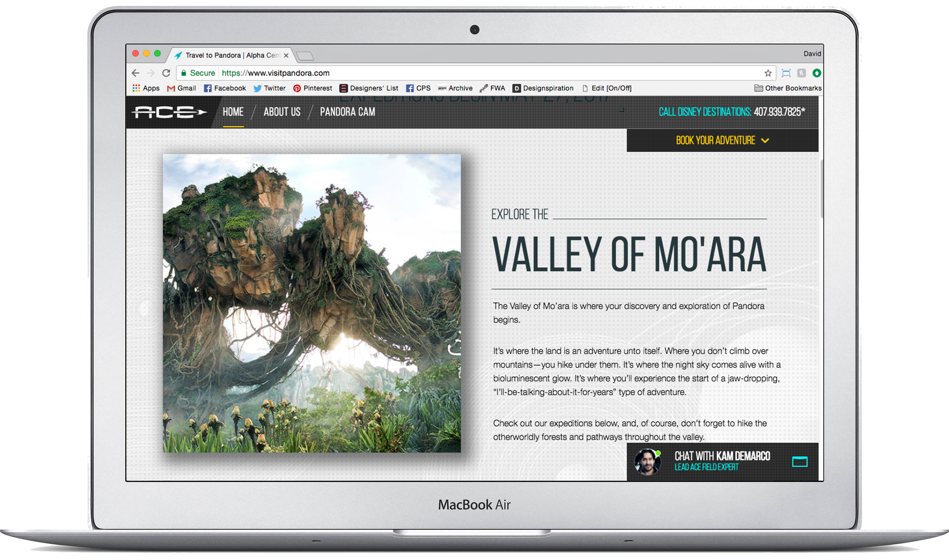This screenshot has height=560, width=949.
Task: Click the macOS green fullscreen window button
Action: 157,53
